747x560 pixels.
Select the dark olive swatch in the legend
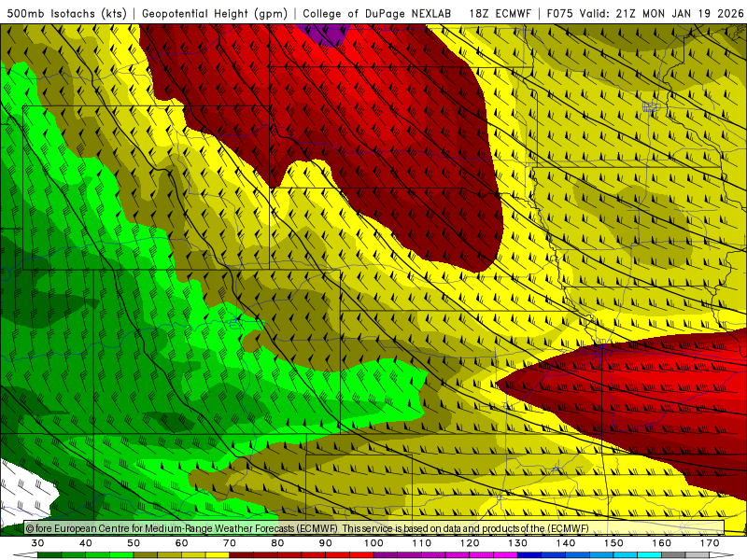pos(146,554)
